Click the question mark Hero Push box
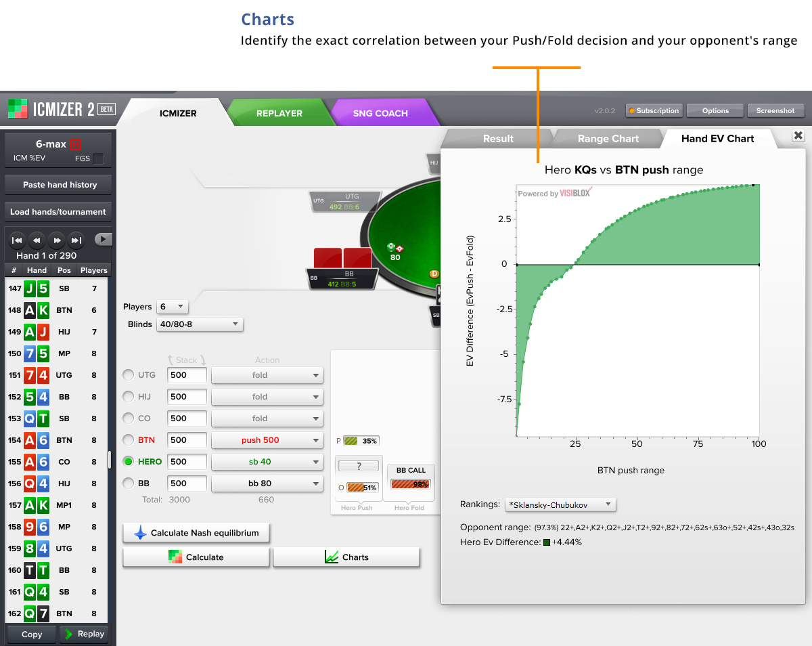 point(358,466)
